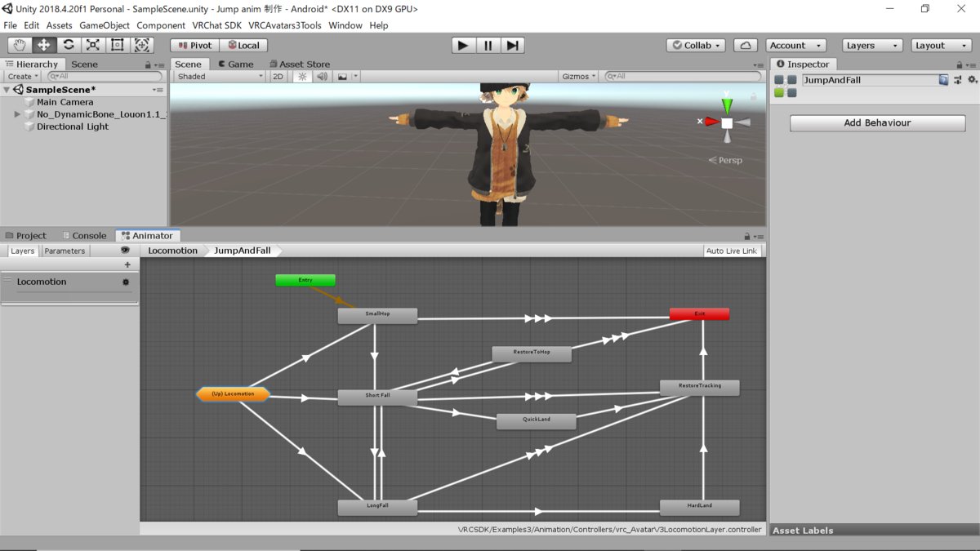Select the Rotate tool
980x551 pixels.
69,45
